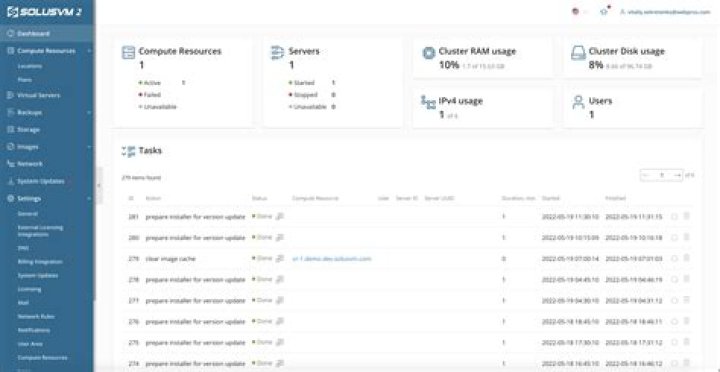Click the tasks page number field

point(662,175)
